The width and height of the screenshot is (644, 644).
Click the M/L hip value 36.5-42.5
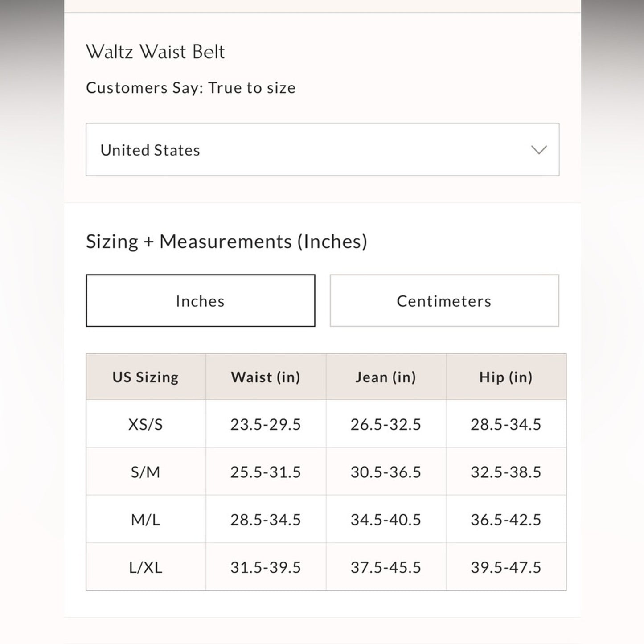(x=506, y=520)
